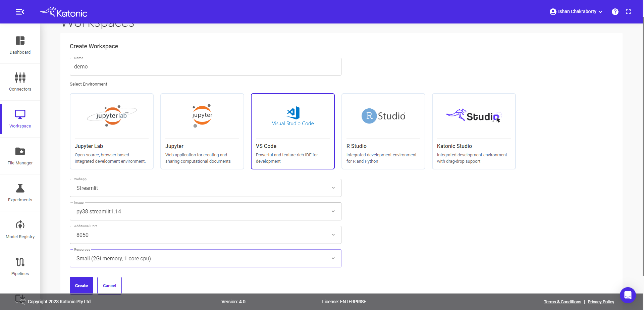Open the Privacy Policy link
644x310 pixels.
(x=601, y=302)
